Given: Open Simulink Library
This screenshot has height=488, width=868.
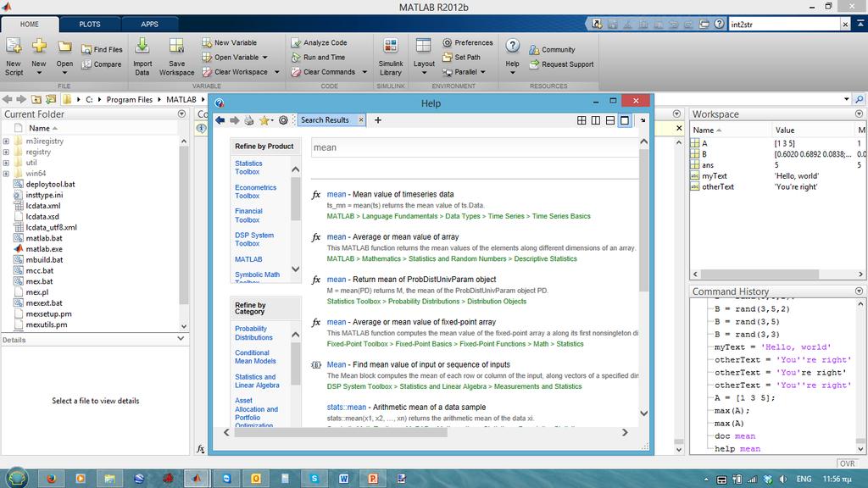Looking at the screenshot, I should [x=390, y=57].
